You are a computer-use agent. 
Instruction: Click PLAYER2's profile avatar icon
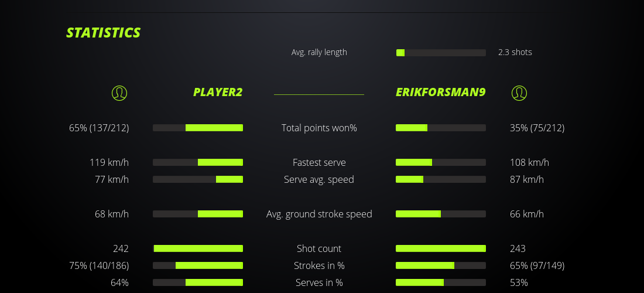click(119, 93)
